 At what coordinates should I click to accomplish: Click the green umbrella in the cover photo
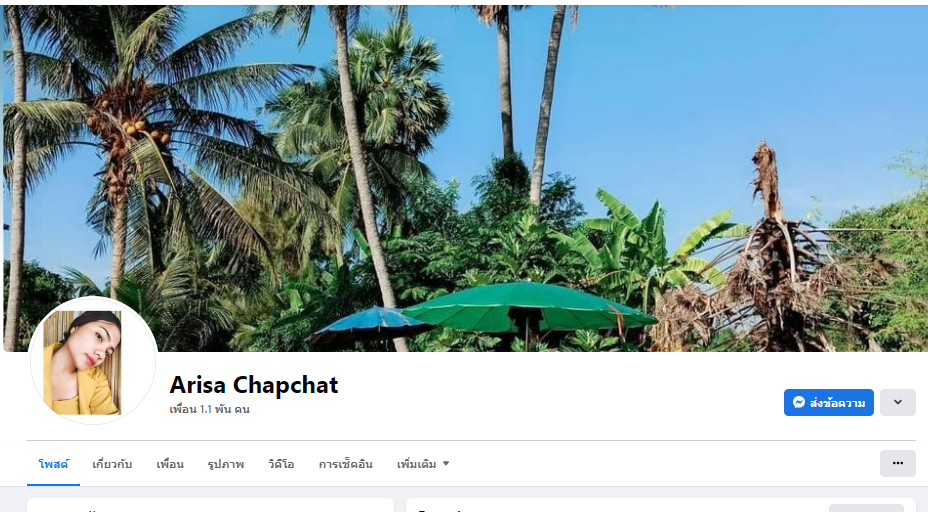coord(527,307)
